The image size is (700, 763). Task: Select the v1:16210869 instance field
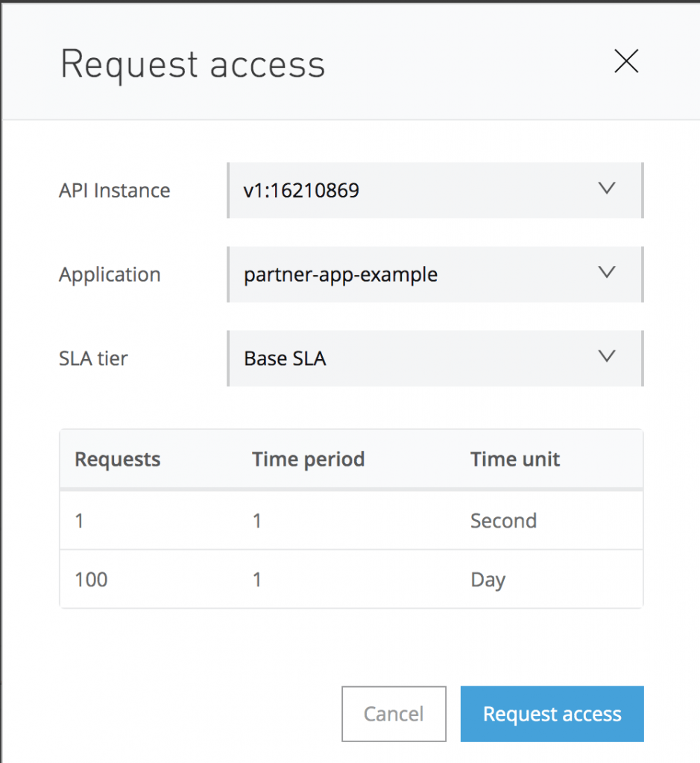(435, 190)
